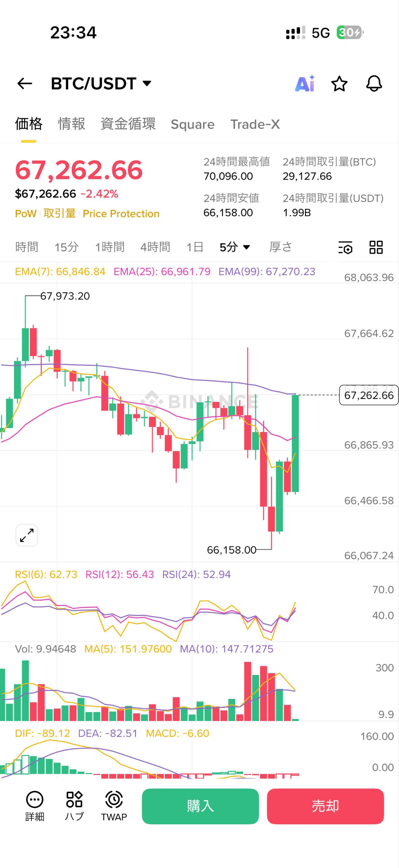This screenshot has width=399, height=868.
Task: Open the ハブ hub icon
Action: pyautogui.click(x=74, y=806)
